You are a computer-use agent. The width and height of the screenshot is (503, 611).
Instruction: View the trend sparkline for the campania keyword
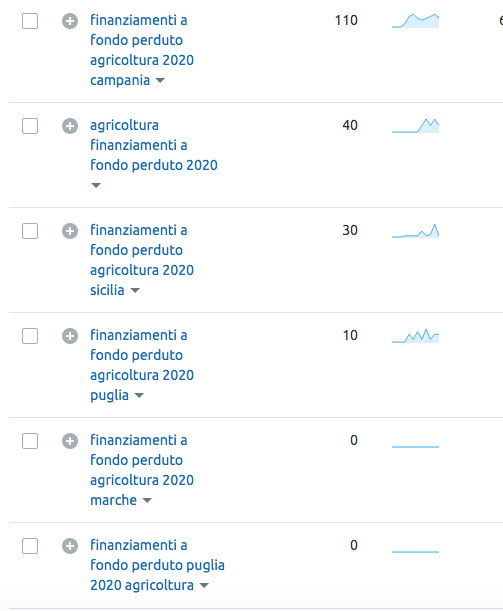pos(415,21)
